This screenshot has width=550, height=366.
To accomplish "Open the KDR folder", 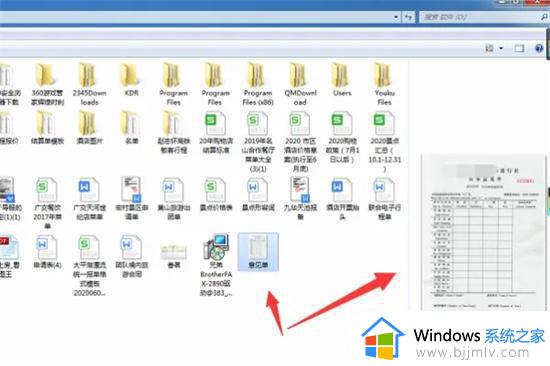I will tap(131, 80).
